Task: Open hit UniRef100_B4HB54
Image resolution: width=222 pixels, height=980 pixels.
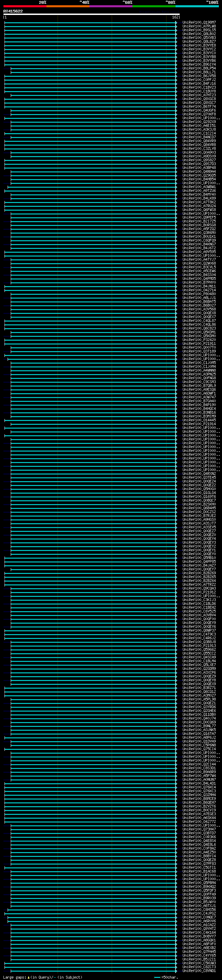Action: tap(199, 179)
